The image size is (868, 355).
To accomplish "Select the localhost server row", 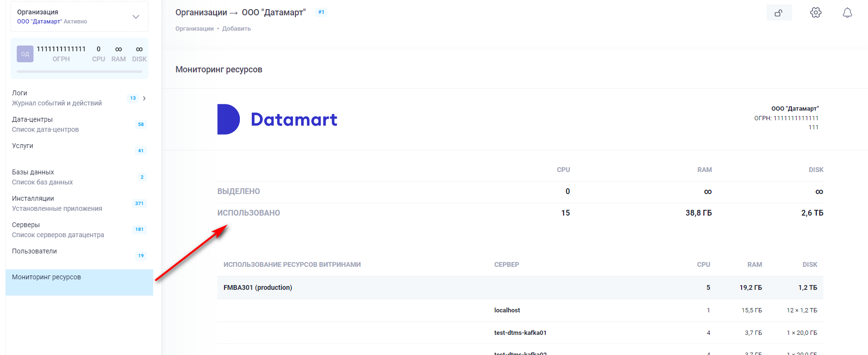I will click(507, 310).
